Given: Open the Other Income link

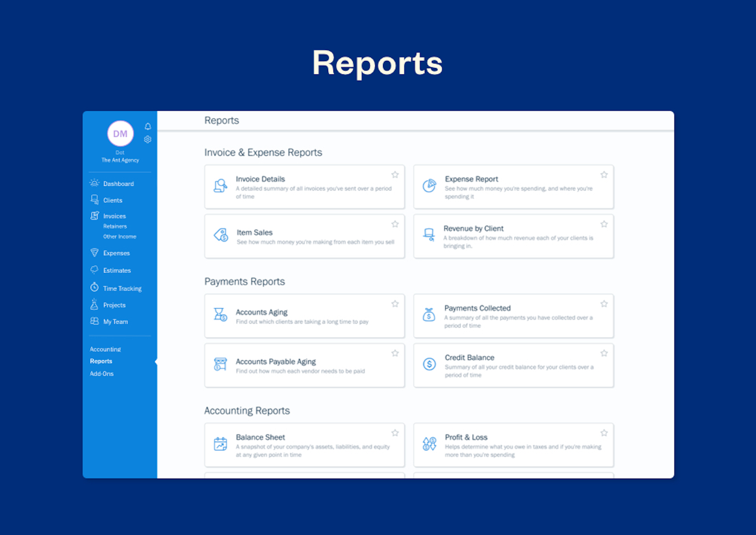Looking at the screenshot, I should [x=119, y=237].
